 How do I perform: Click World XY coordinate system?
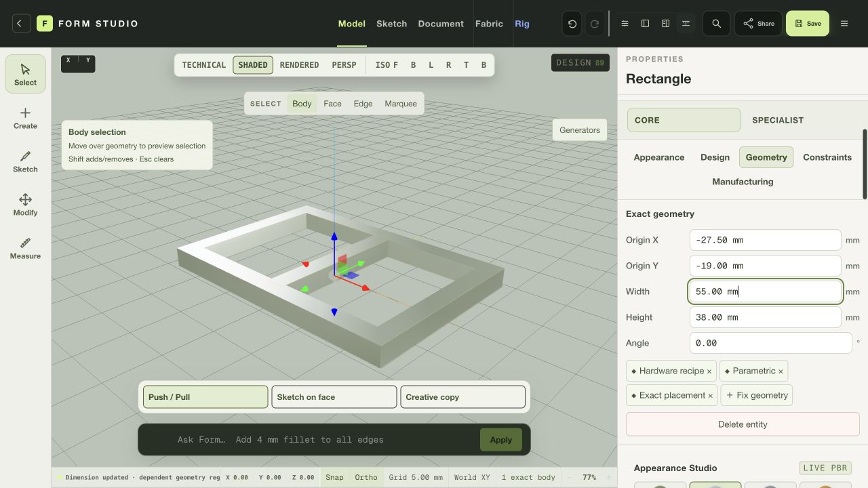click(472, 477)
